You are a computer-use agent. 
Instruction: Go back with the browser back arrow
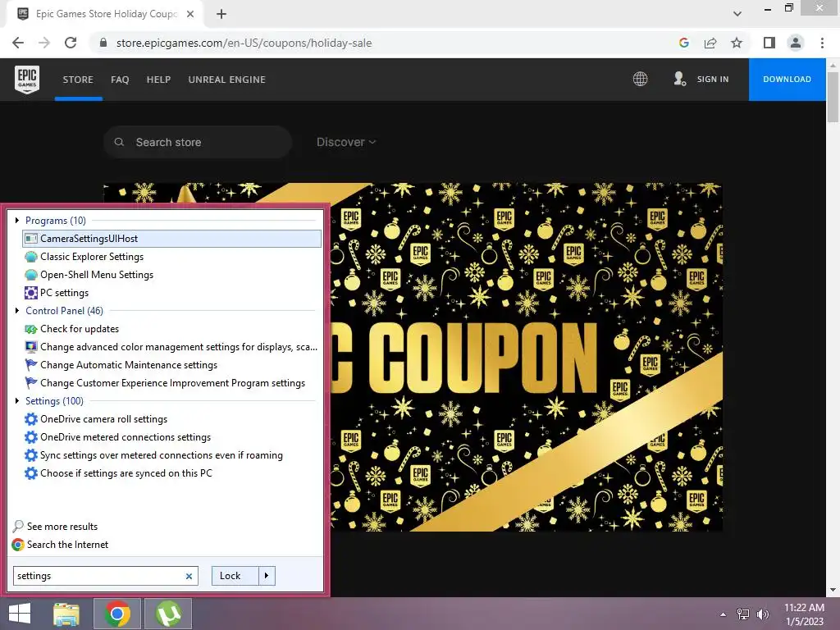click(18, 43)
